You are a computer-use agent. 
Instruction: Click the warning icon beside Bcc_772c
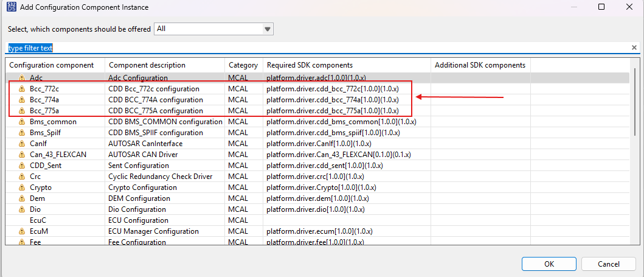point(22,89)
